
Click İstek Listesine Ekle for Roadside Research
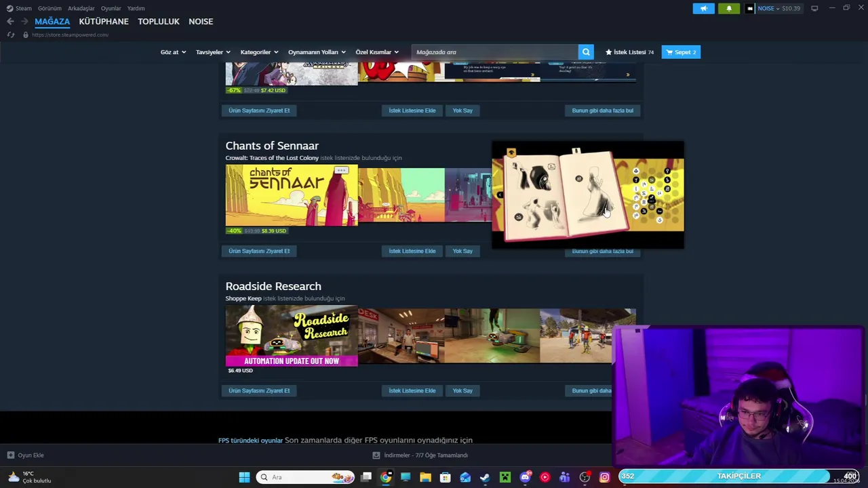tap(412, 390)
